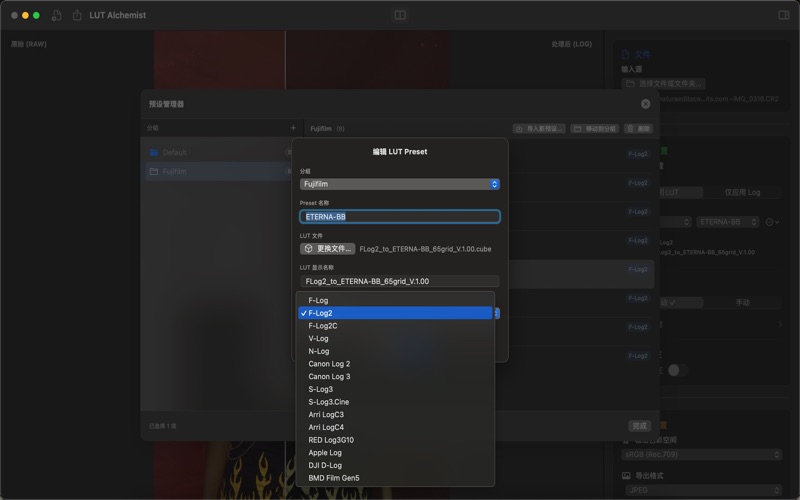Choose RED Log3G10 entry
The width and height of the screenshot is (800, 500).
(395, 440)
